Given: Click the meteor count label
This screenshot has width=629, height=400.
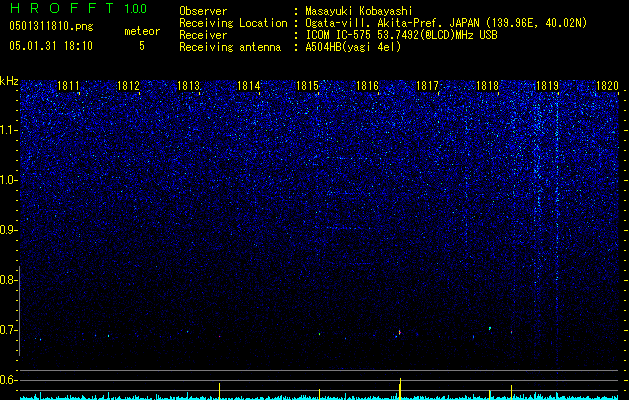Looking at the screenshot, I should 142,31.
